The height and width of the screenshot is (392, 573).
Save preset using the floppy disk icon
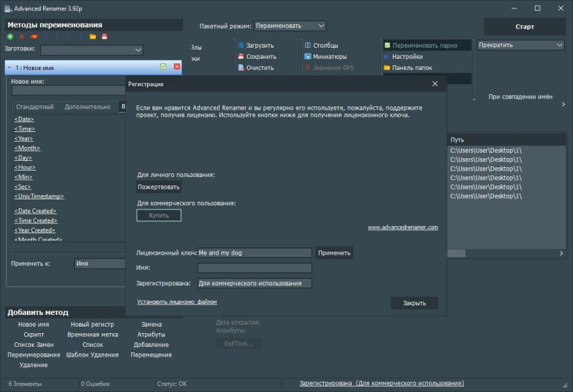pyautogui.click(x=105, y=37)
